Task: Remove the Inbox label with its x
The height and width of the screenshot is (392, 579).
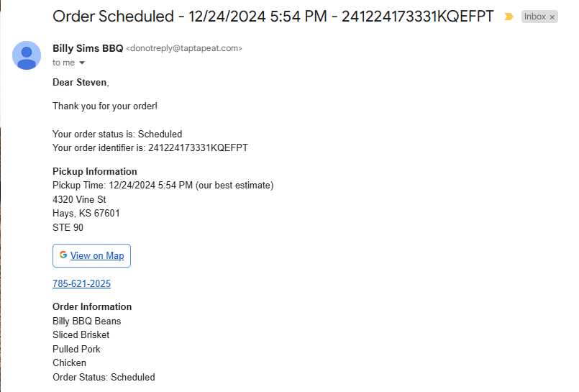Action: click(x=552, y=17)
